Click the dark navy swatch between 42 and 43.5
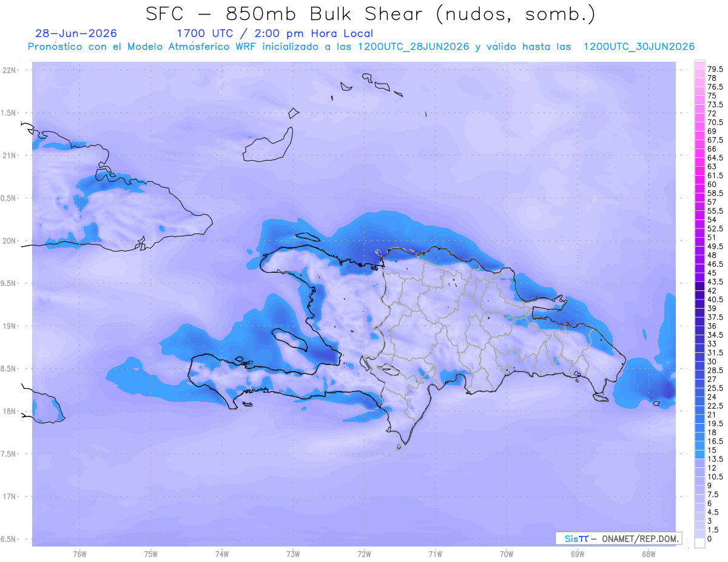The height and width of the screenshot is (562, 728). pyautogui.click(x=699, y=286)
